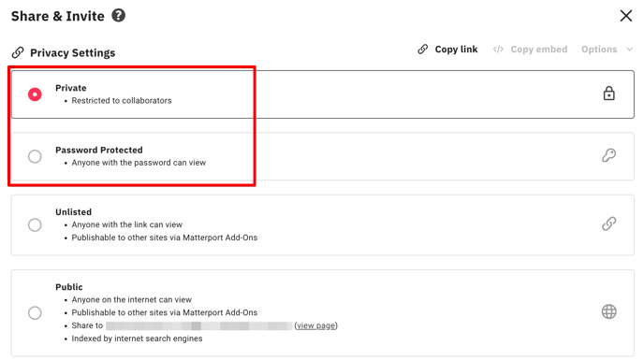Screen dimensions: 644x360
Task: Expand the Options dropdown chevron
Action: pyautogui.click(x=629, y=50)
